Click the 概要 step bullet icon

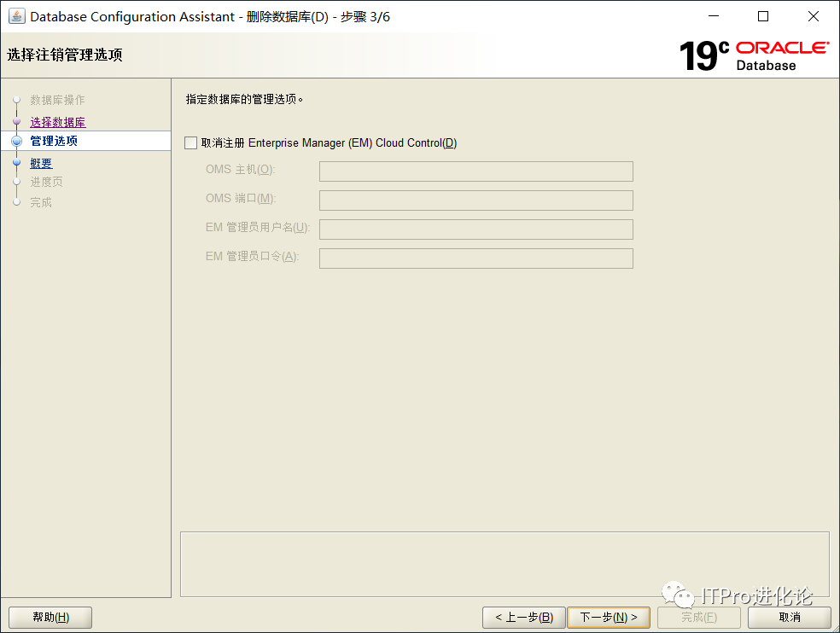click(x=16, y=162)
